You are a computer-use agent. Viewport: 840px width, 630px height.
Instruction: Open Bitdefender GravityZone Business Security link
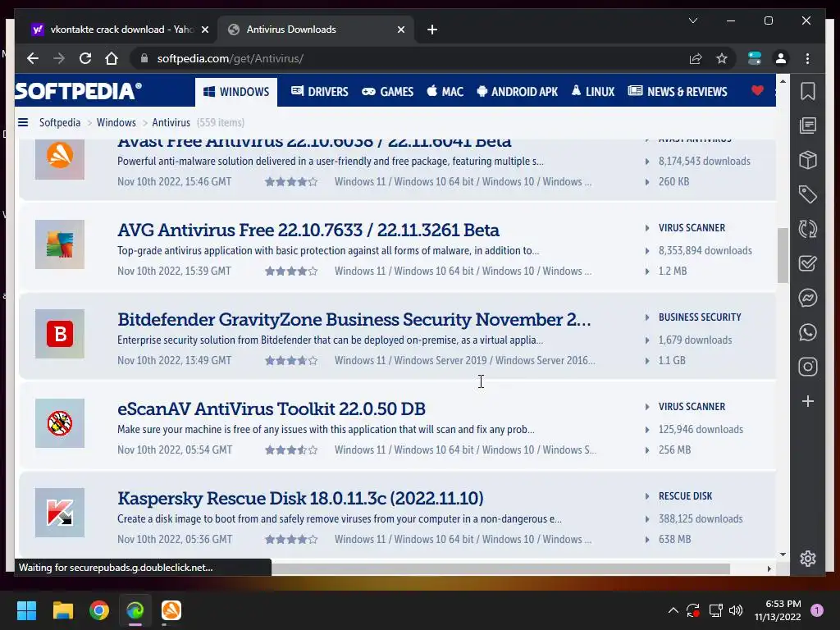pyautogui.click(x=354, y=319)
